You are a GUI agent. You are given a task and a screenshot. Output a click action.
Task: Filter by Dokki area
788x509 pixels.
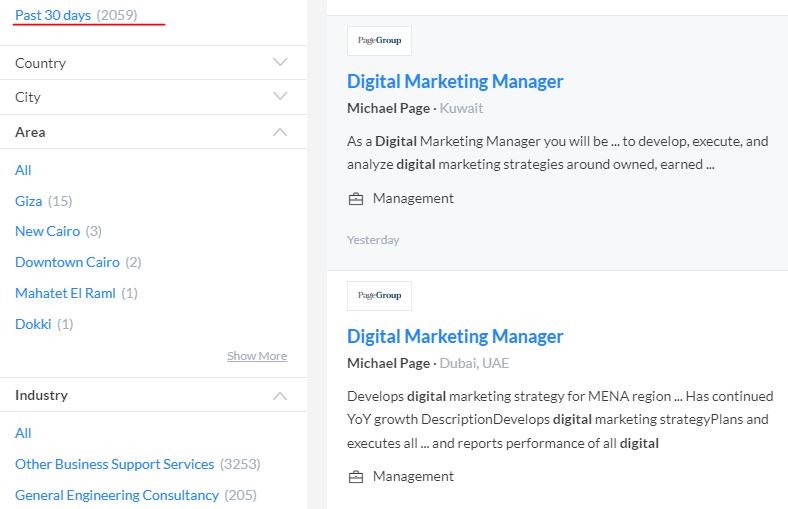pyautogui.click(x=33, y=324)
